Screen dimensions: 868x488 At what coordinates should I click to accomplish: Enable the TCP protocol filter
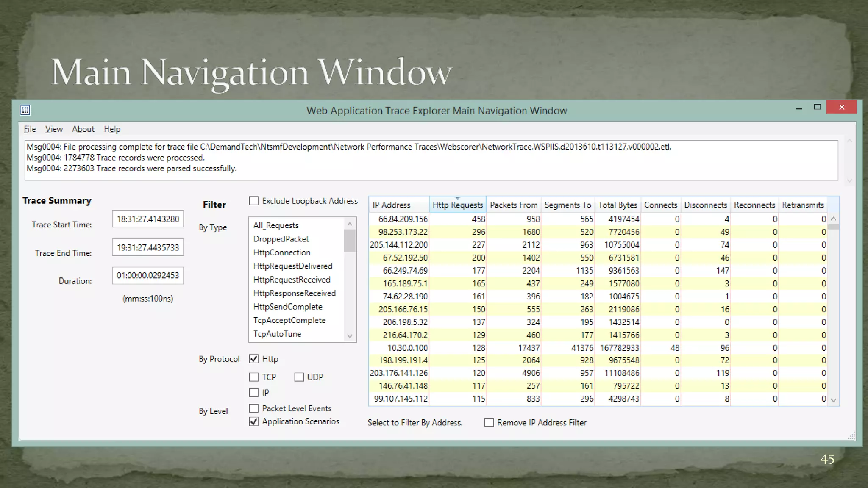coord(253,377)
